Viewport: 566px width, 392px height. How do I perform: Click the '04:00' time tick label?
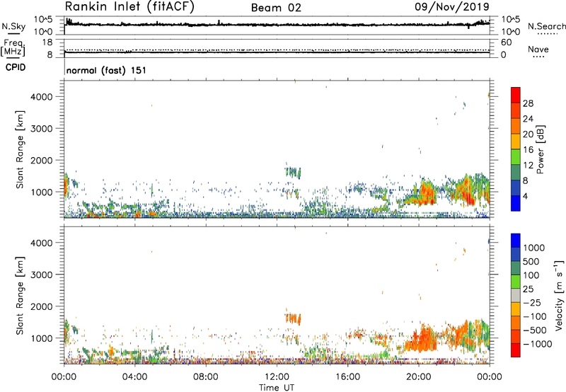coord(134,377)
